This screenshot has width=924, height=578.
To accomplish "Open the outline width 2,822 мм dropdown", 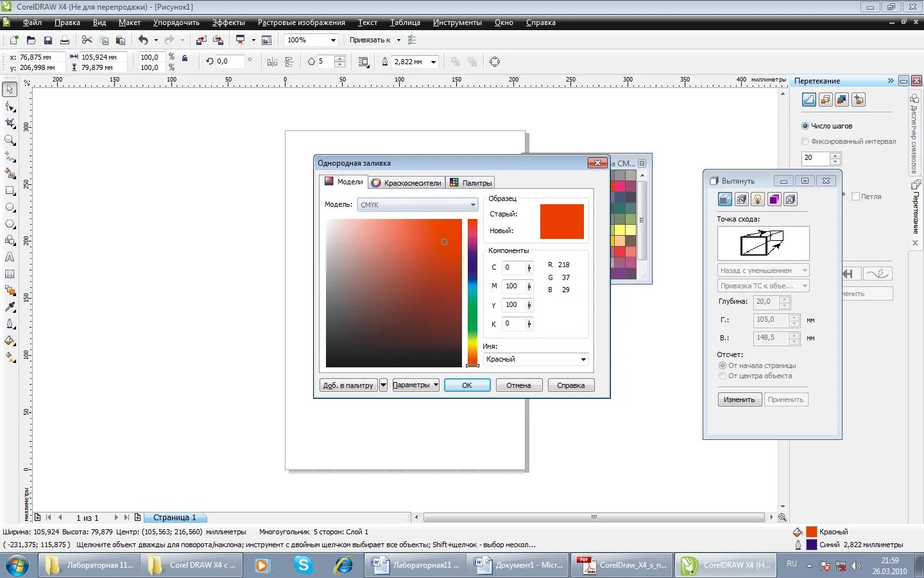I will tap(434, 62).
